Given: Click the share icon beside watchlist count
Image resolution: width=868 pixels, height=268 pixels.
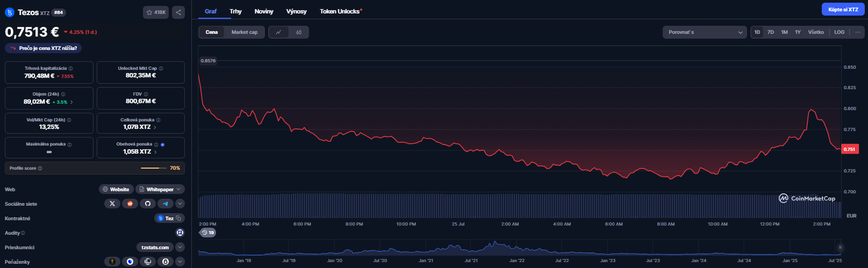Looking at the screenshot, I should coord(178,12).
